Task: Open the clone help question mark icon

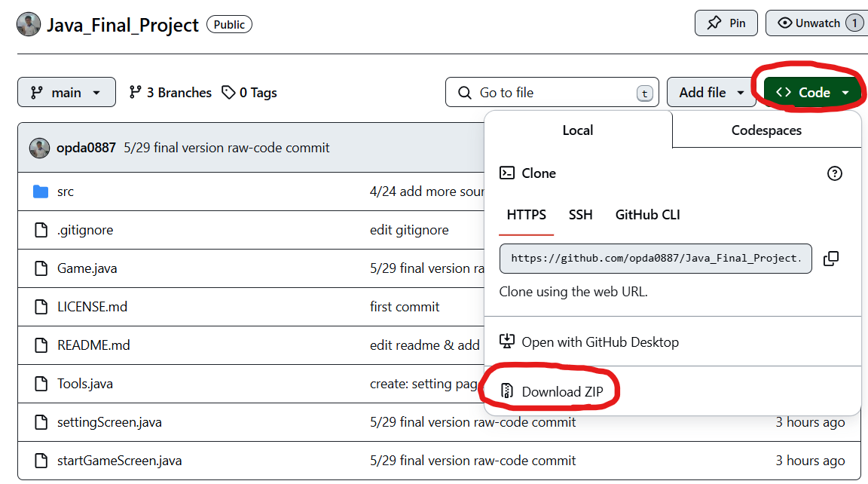Action: [834, 173]
